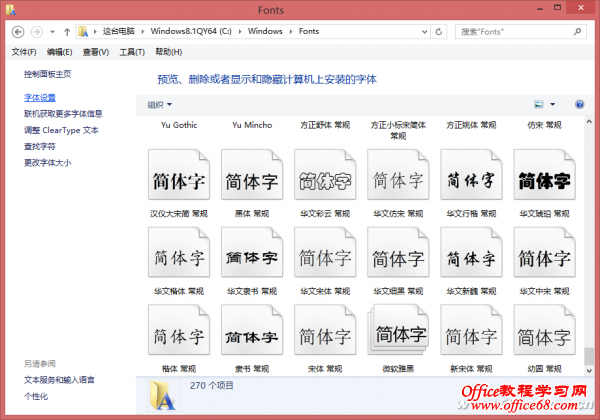
Task: Click the 方正舒体 常规 label
Action: coord(325,125)
